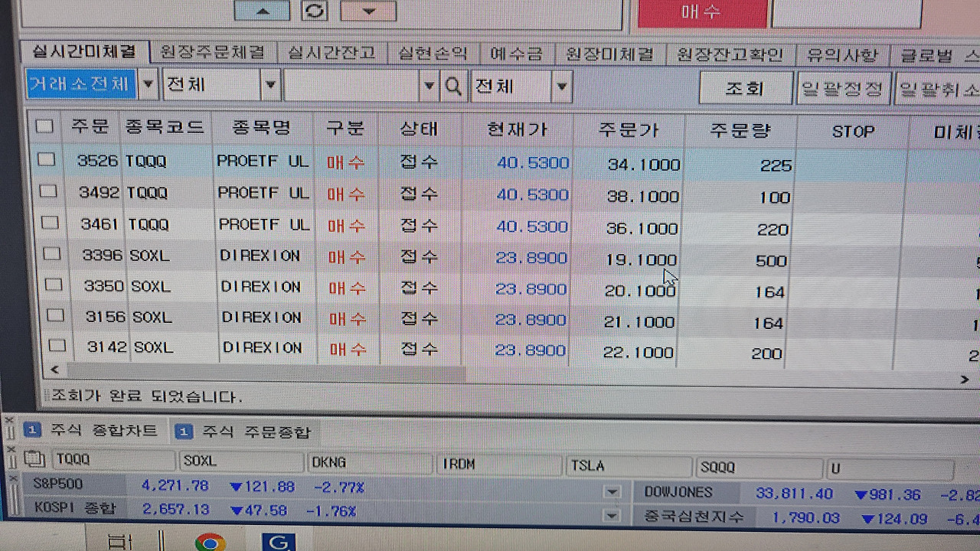Check the box for order 3142
The height and width of the screenshot is (551, 980).
[x=57, y=345]
